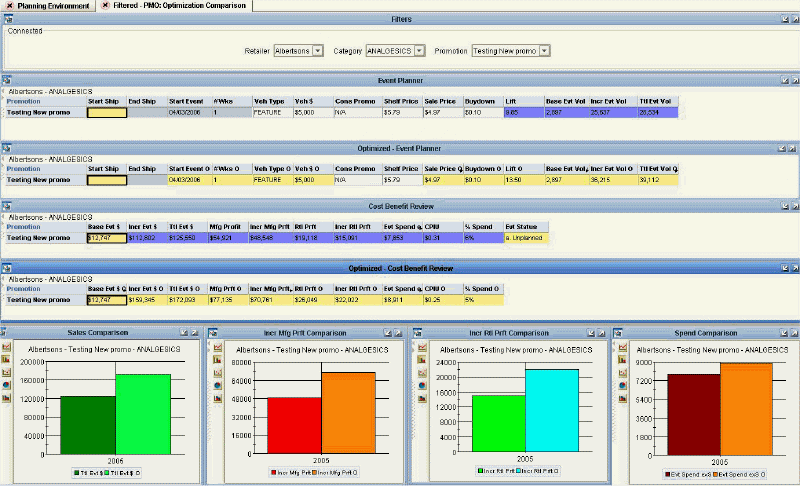The height and width of the screenshot is (486, 800).
Task: Click the $5,000 Veh $ cell in Event Planner
Action: [x=313, y=113]
